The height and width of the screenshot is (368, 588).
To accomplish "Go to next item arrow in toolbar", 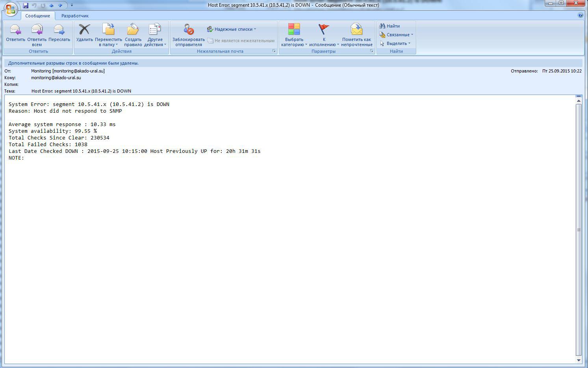I will pos(60,6).
